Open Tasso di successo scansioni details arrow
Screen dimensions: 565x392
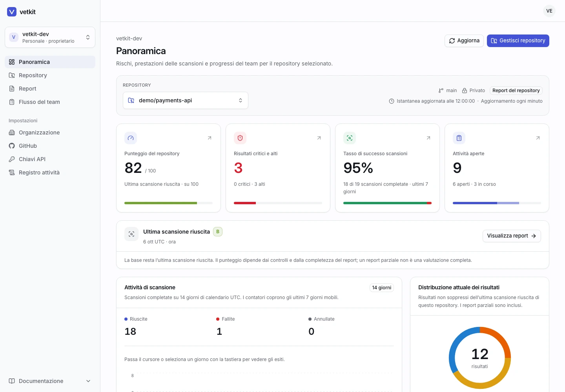point(428,138)
